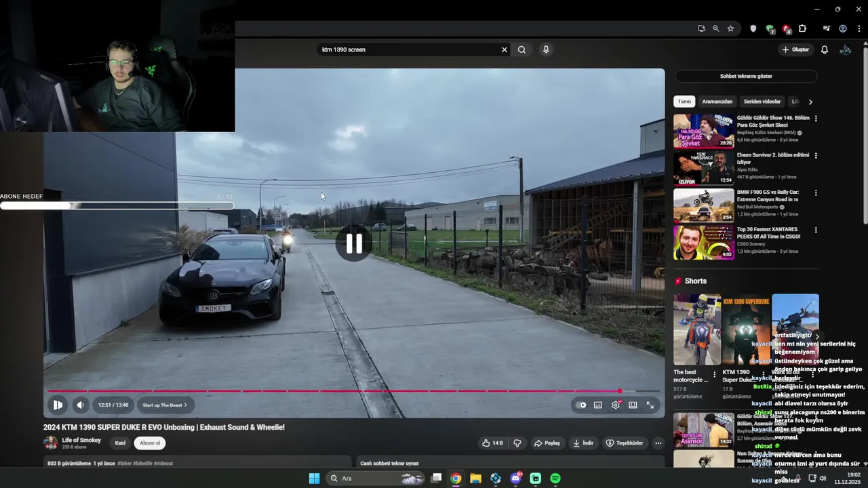Viewport: 868px width, 488px height.
Task: Click the #biker hashtag
Action: click(124, 464)
